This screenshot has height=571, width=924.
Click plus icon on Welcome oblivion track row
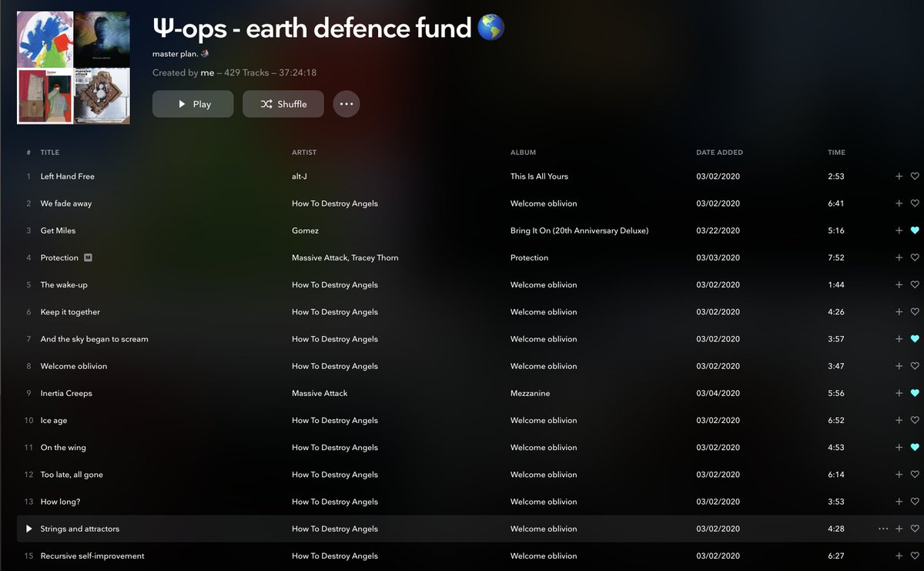(x=899, y=366)
